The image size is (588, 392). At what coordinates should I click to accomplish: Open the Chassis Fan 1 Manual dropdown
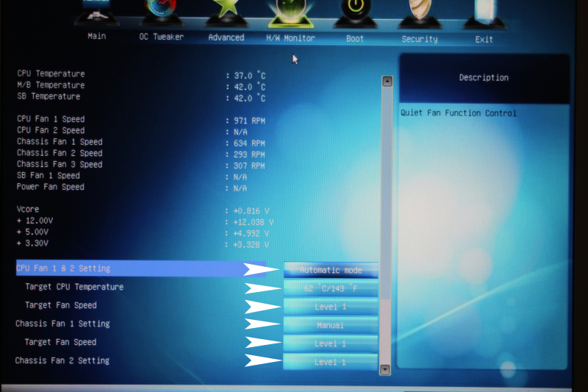pyautogui.click(x=330, y=325)
